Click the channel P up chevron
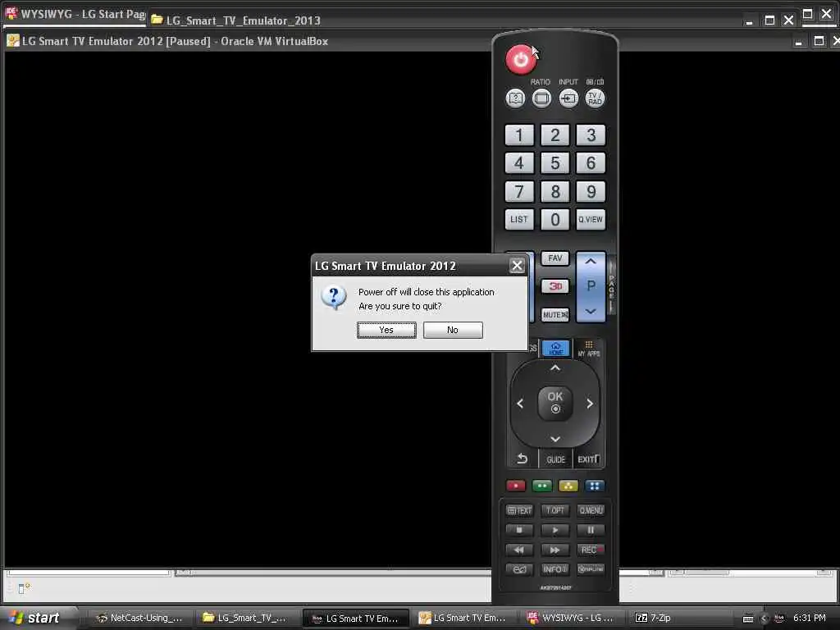This screenshot has height=630, width=840. click(x=591, y=262)
